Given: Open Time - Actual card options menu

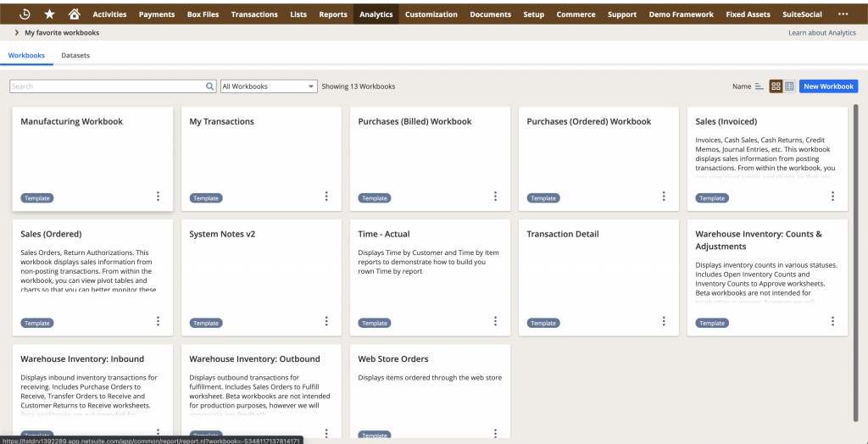Looking at the screenshot, I should (x=495, y=321).
